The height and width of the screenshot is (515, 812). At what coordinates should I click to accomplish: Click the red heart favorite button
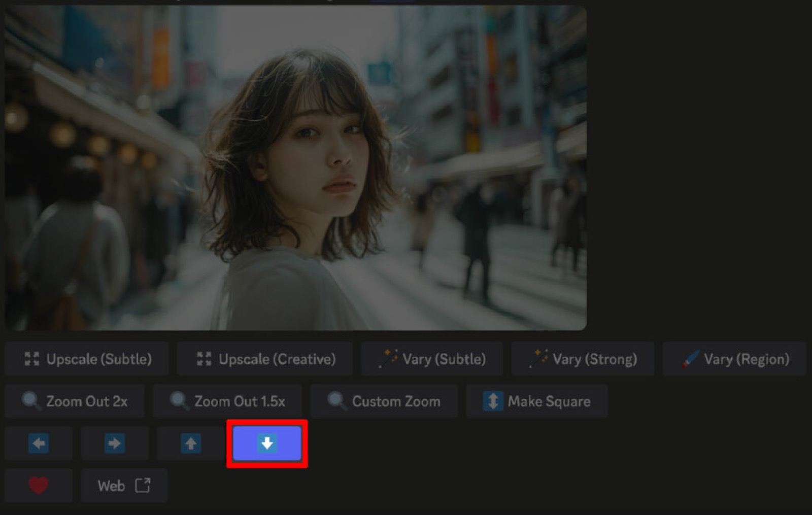[x=39, y=486]
